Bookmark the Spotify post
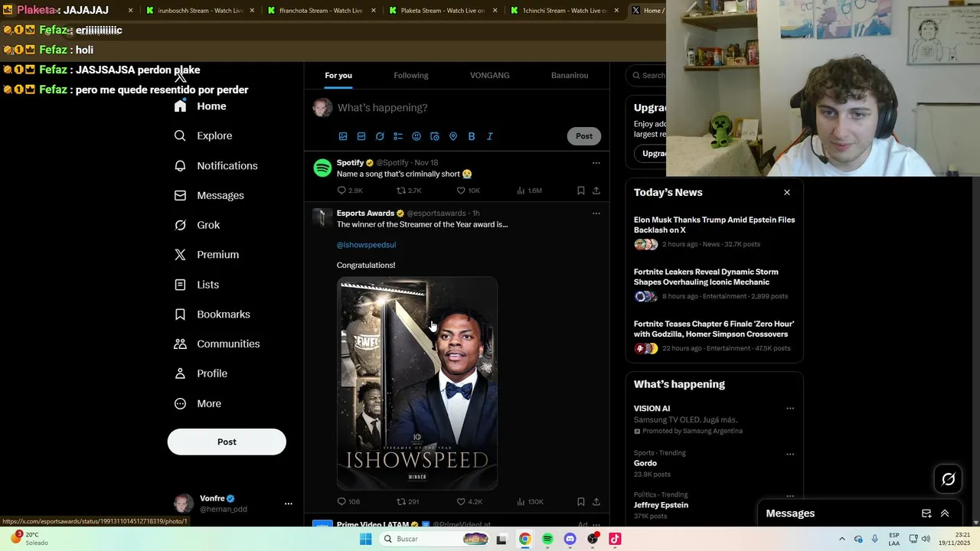 [580, 191]
